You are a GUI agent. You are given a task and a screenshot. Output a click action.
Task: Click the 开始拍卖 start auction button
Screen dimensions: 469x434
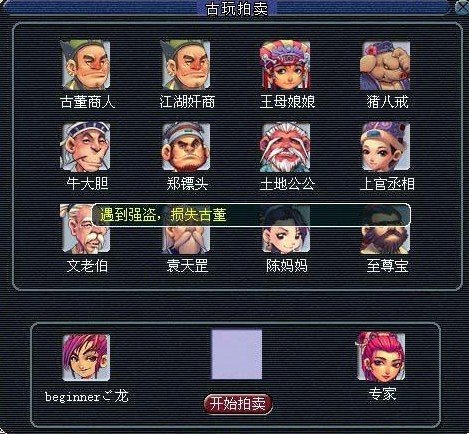point(238,404)
